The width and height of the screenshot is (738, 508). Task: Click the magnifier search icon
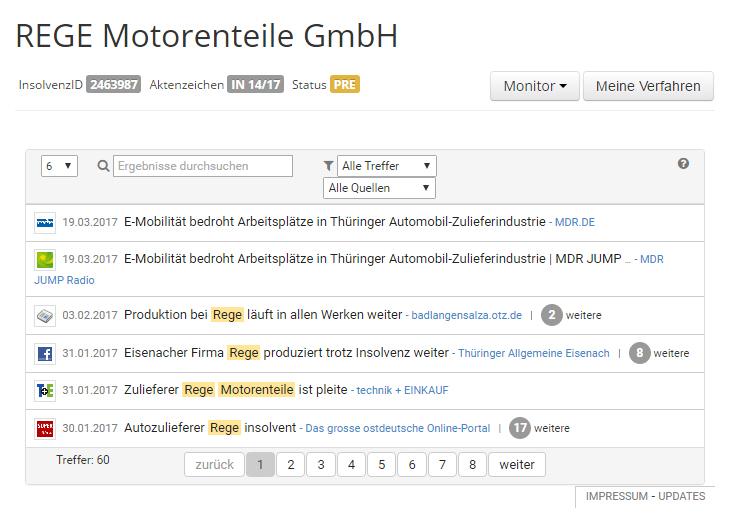104,166
